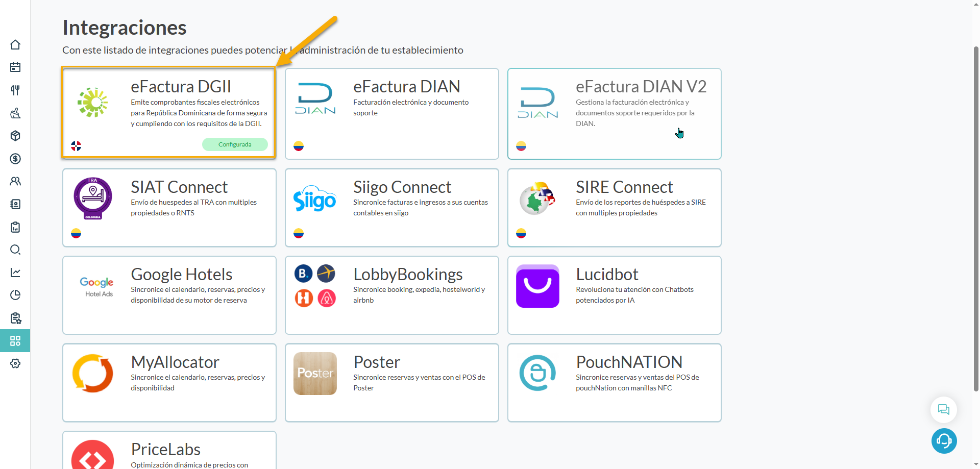Open the calendar icon in sidebar
The image size is (980, 469).
point(15,67)
